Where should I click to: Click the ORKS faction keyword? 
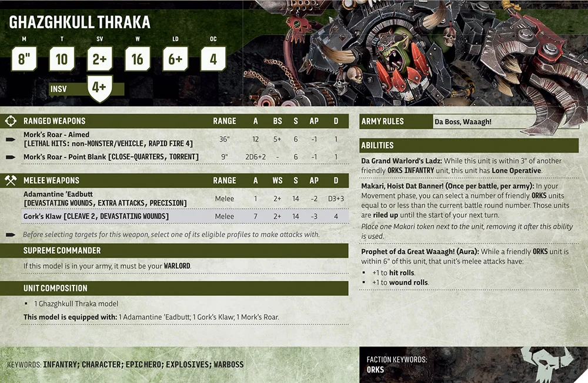coord(375,370)
